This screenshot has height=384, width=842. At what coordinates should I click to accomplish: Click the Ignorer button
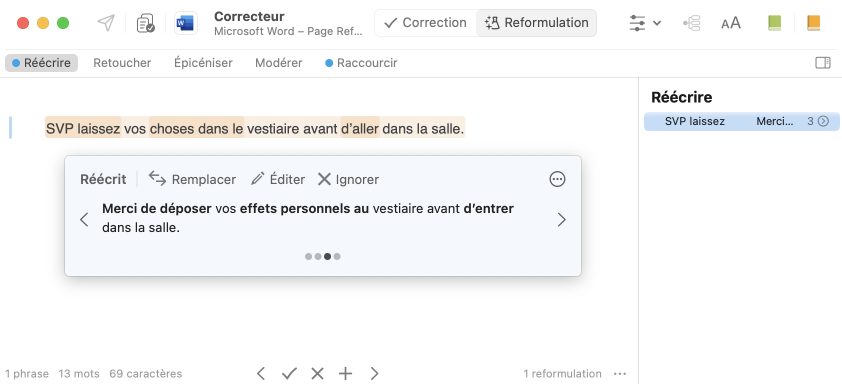coord(348,179)
